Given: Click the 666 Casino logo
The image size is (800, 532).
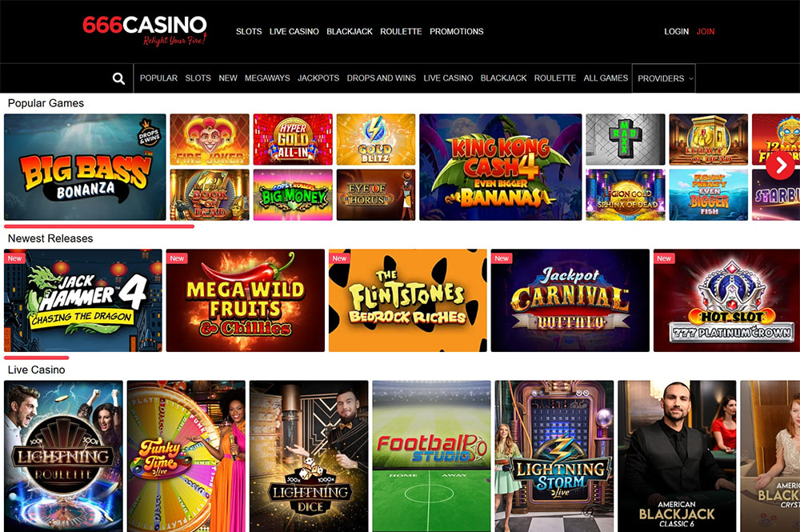Looking at the screenshot, I should (x=145, y=30).
